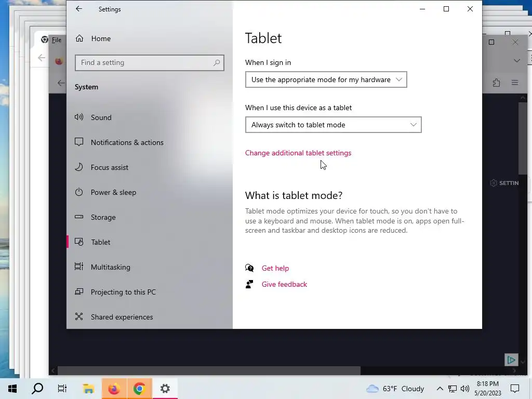
Task: Open Power & sleep settings
Action: coord(113,192)
